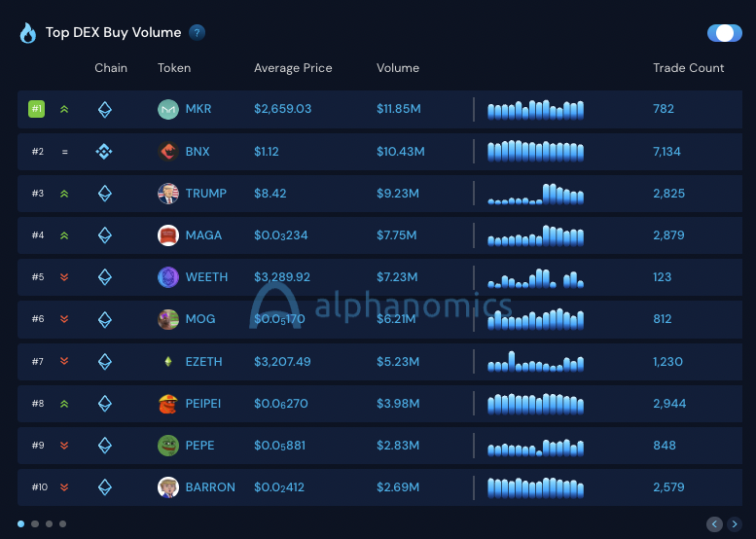Click the BNB chain icon in BNX row
756x539 pixels.
104,152
